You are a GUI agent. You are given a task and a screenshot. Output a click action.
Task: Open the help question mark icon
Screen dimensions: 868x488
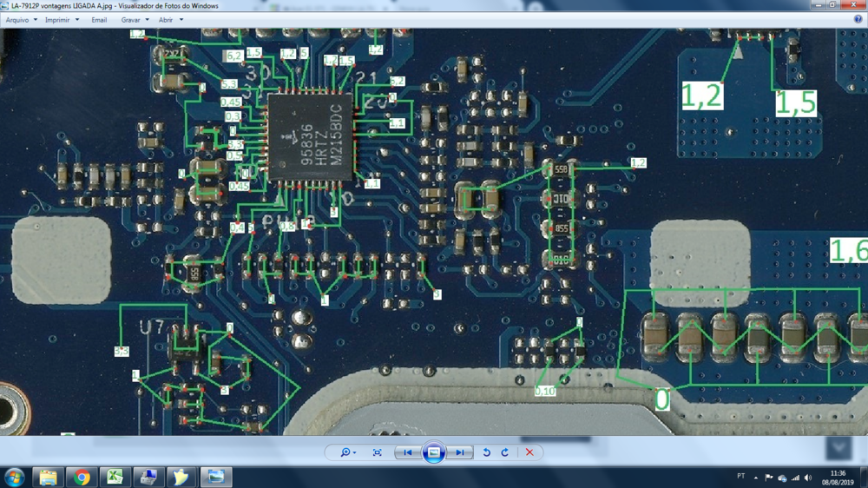tap(858, 19)
